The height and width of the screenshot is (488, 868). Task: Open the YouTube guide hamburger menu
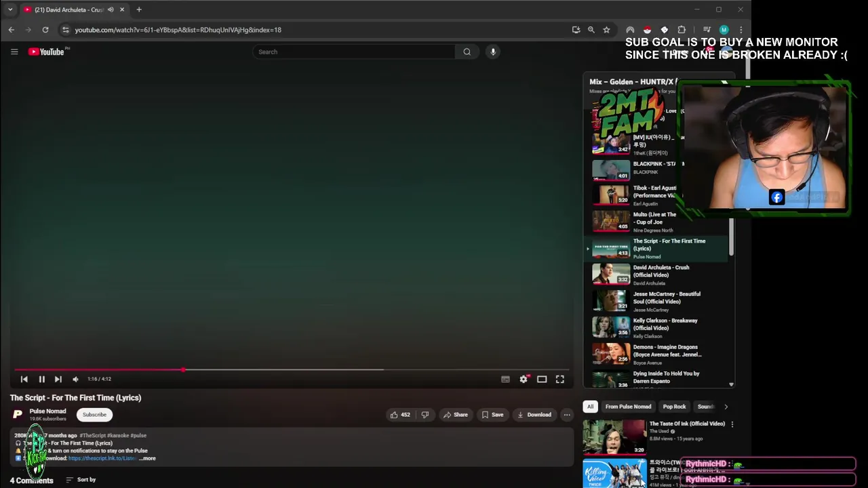(14, 52)
